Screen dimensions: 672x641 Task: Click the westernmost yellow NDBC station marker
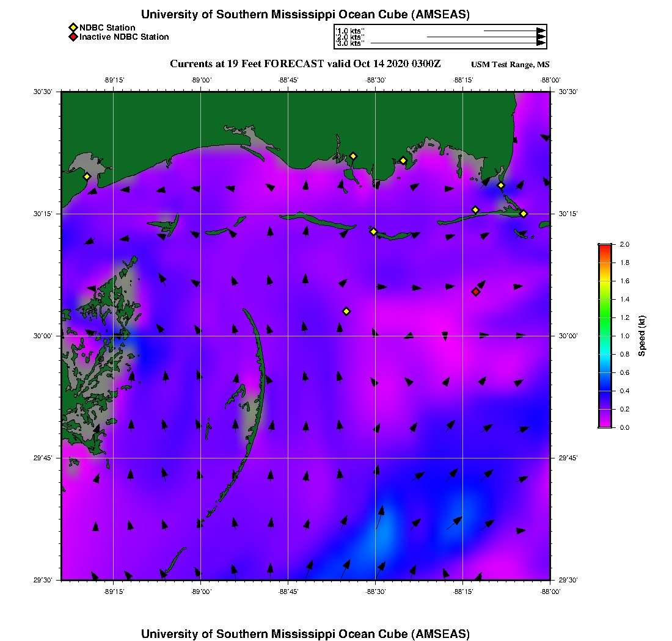pos(87,176)
